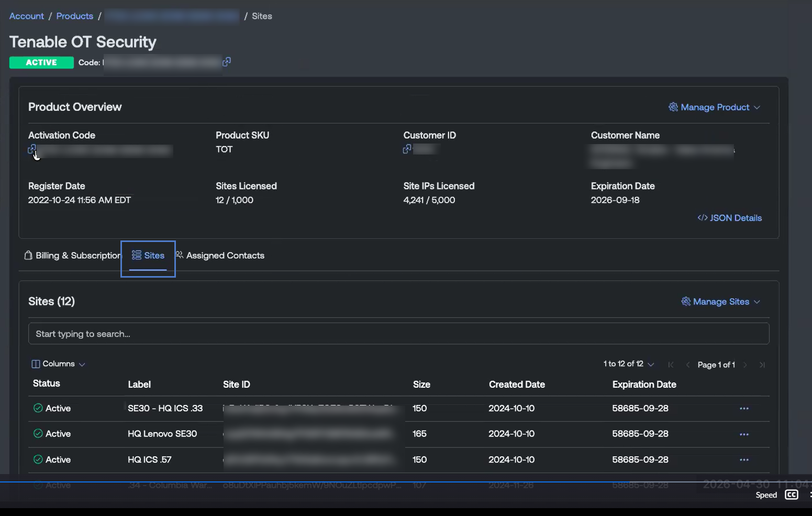
Task: Open actions menu for HQ Lenovo SE30
Action: tap(744, 434)
